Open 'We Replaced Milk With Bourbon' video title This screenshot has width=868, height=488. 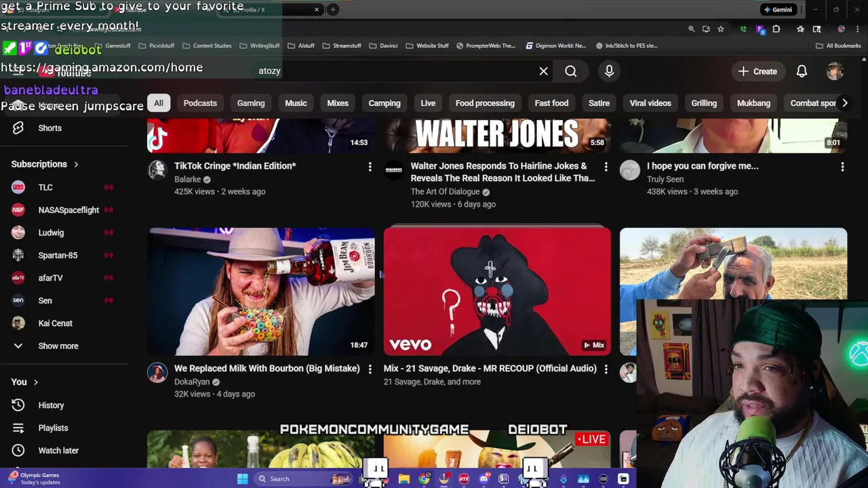[x=267, y=369]
